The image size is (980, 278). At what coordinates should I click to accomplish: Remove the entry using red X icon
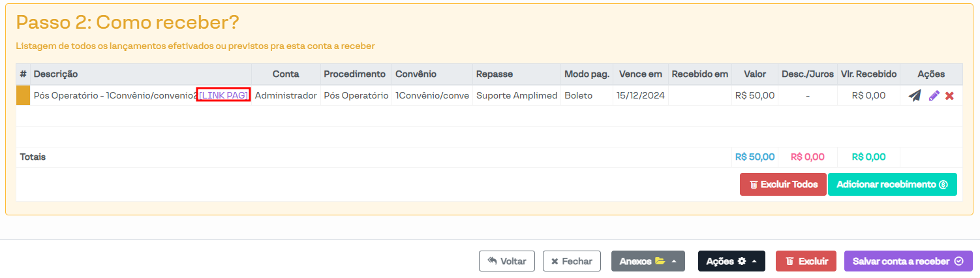point(949,96)
